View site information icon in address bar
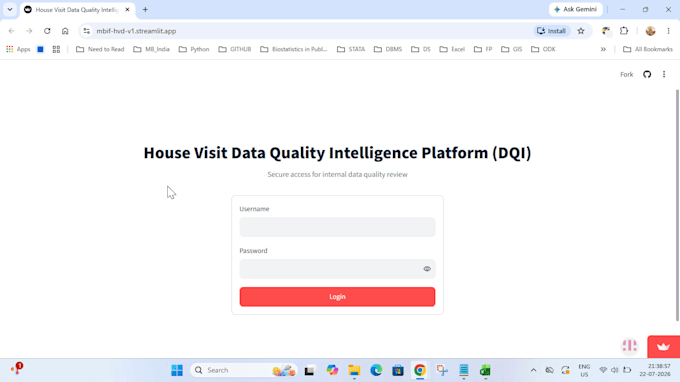The width and height of the screenshot is (680, 382). (x=87, y=31)
